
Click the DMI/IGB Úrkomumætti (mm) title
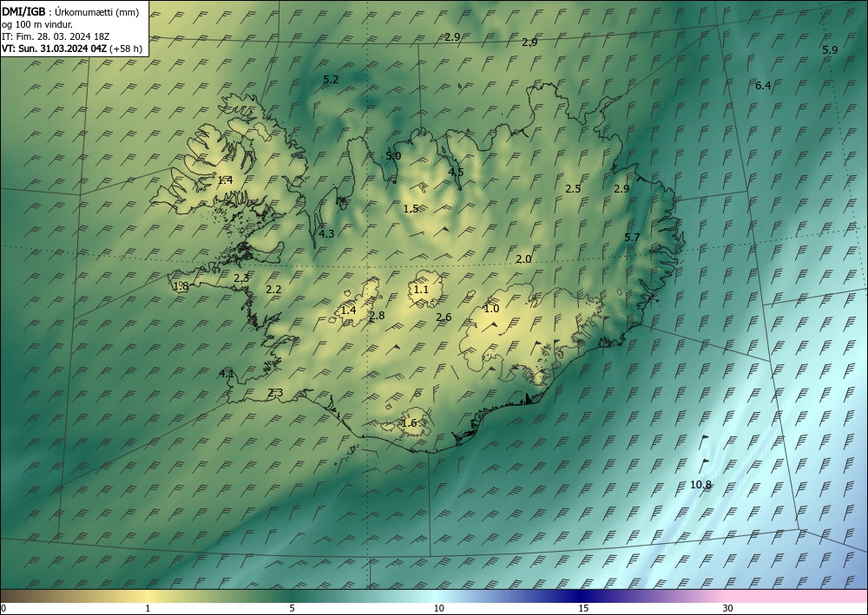pos(70,12)
